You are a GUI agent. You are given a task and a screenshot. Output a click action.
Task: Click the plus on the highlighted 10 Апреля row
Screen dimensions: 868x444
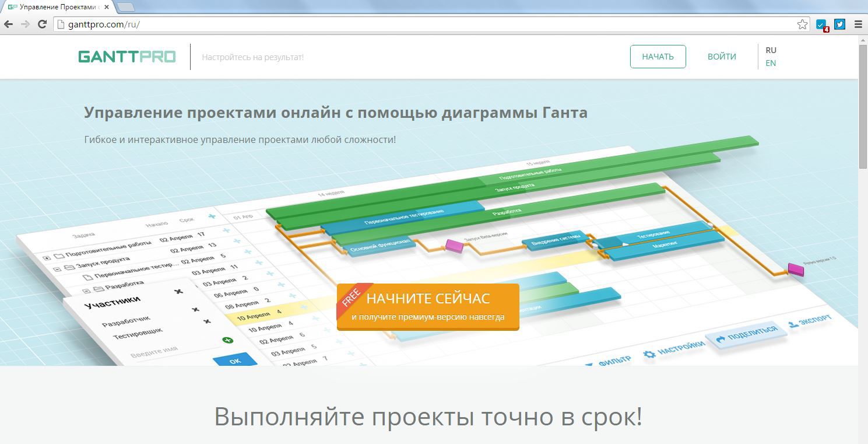[x=304, y=306]
